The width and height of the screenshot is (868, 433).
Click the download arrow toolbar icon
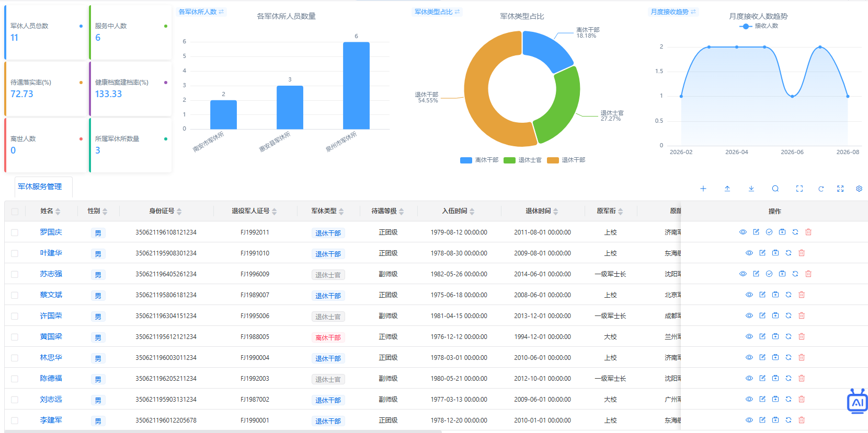pyautogui.click(x=751, y=189)
